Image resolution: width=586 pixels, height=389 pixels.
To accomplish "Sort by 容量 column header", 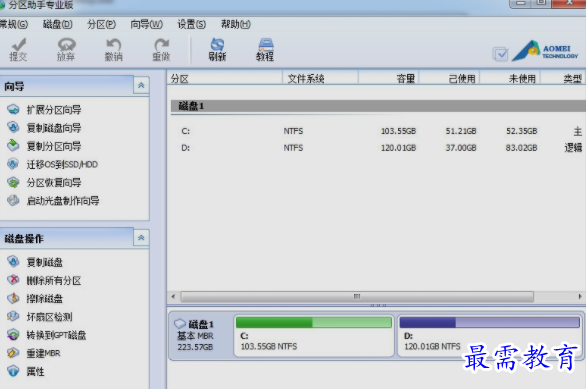I will pos(389,78).
